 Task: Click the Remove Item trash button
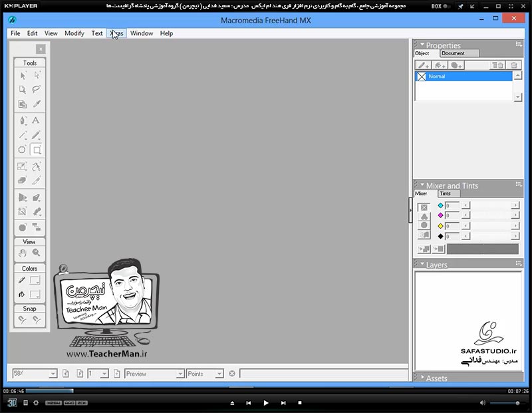click(513, 65)
